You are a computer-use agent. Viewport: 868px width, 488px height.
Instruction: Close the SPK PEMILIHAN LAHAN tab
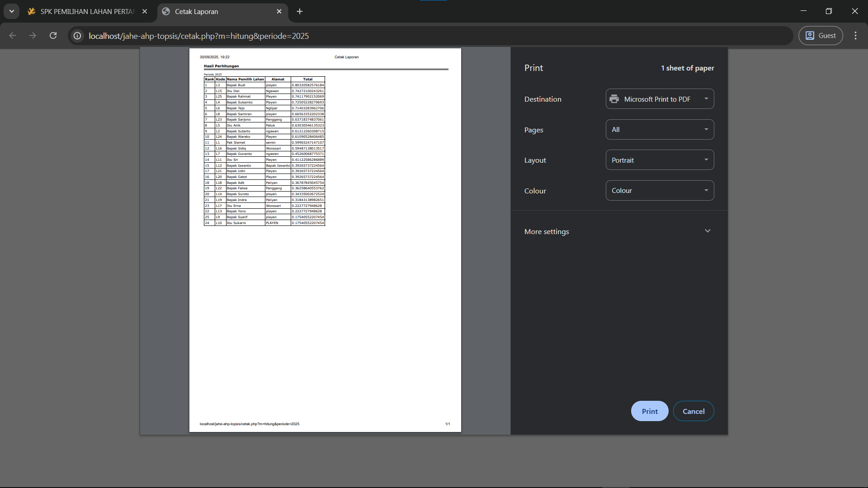(145, 12)
